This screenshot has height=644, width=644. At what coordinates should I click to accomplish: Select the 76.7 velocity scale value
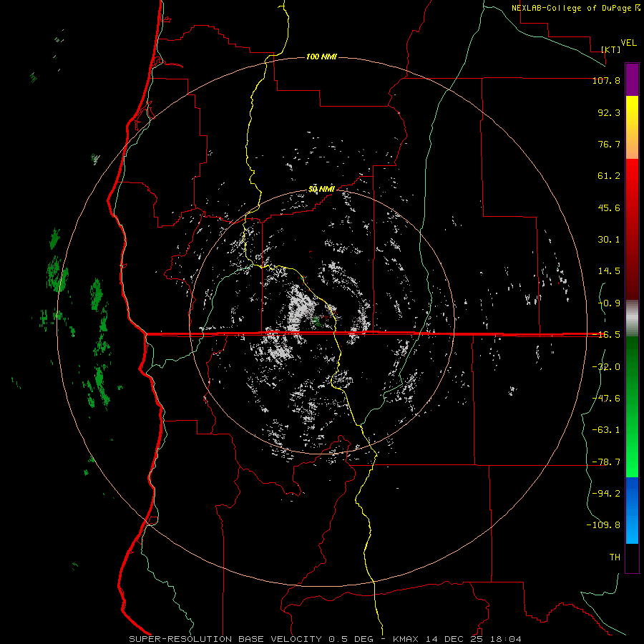pyautogui.click(x=609, y=144)
